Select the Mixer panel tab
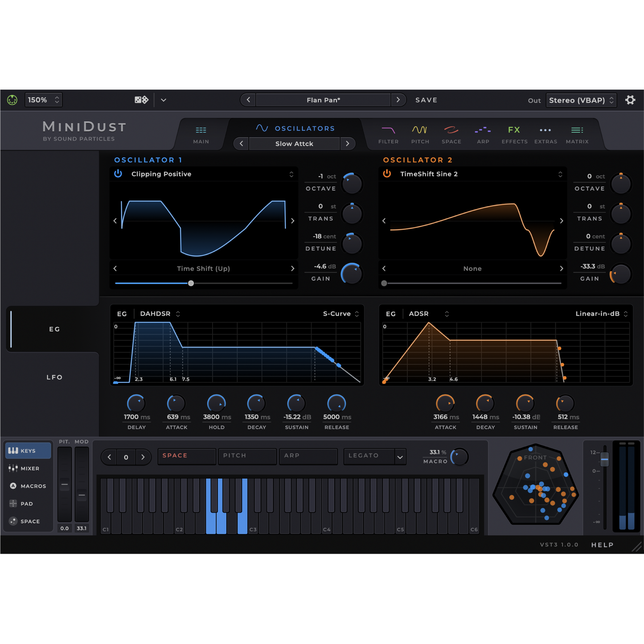 point(28,468)
